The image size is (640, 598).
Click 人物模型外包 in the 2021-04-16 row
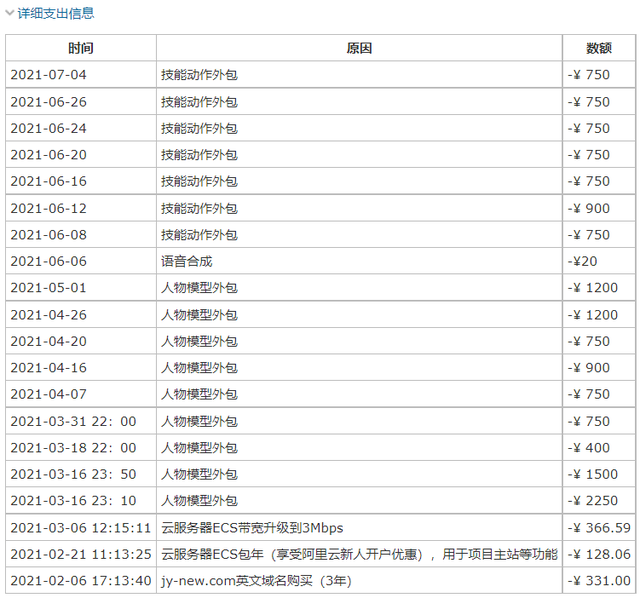pyautogui.click(x=199, y=368)
